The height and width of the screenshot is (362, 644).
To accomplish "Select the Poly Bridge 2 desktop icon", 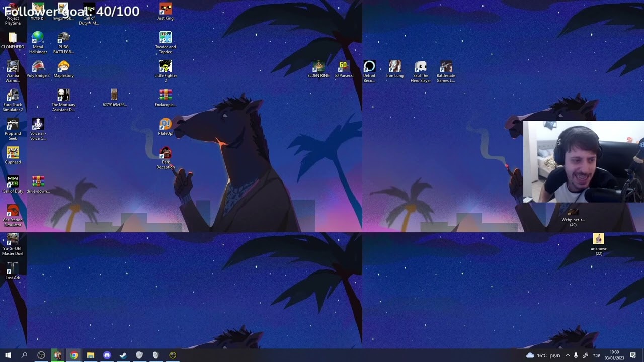I will point(38,69).
